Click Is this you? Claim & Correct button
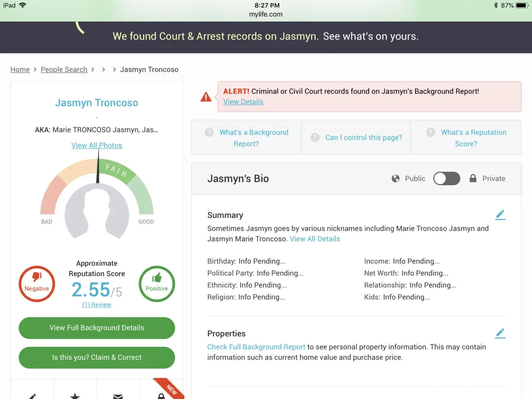 pyautogui.click(x=97, y=358)
